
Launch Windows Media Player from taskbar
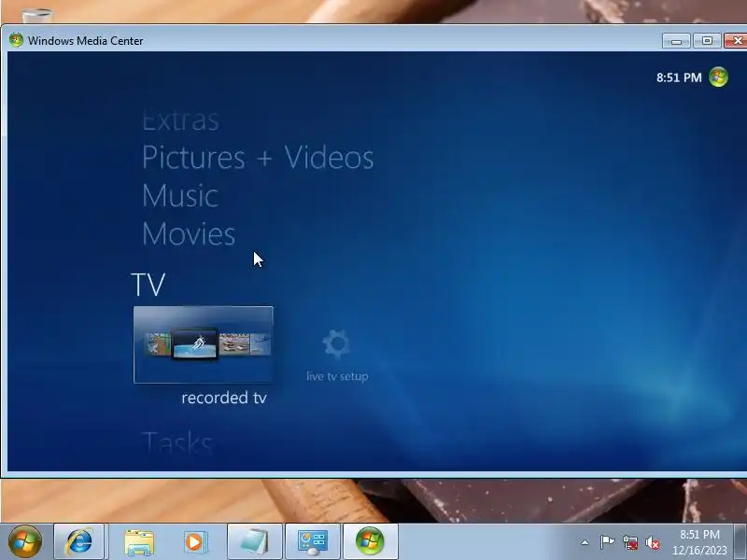[x=195, y=542]
